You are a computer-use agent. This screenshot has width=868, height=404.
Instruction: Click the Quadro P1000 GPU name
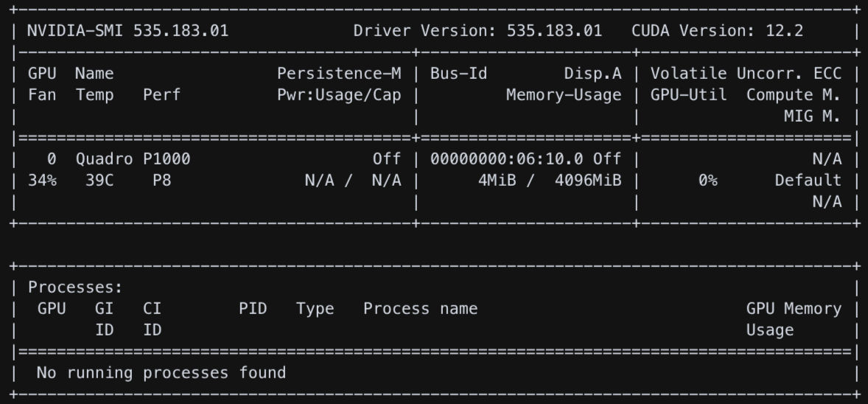tap(133, 159)
